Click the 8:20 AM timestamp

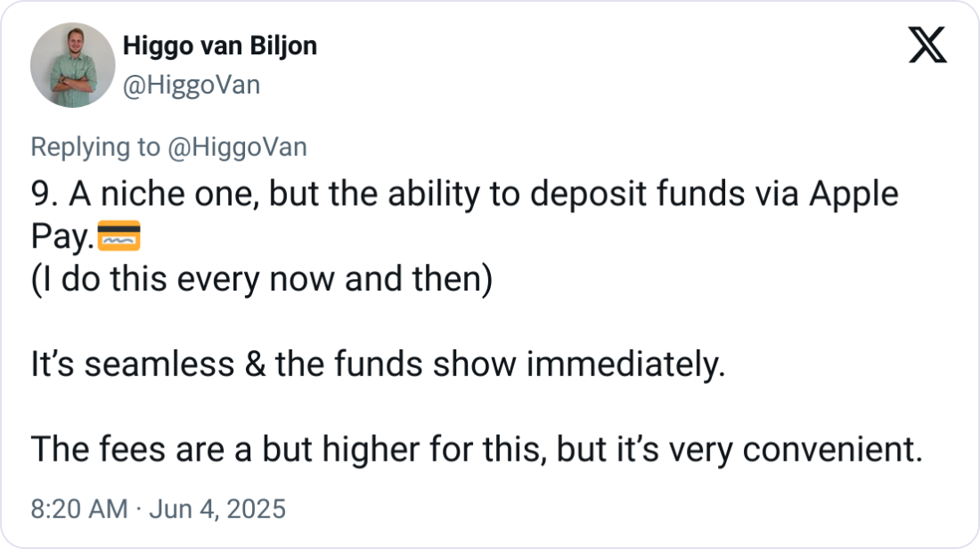pos(79,510)
